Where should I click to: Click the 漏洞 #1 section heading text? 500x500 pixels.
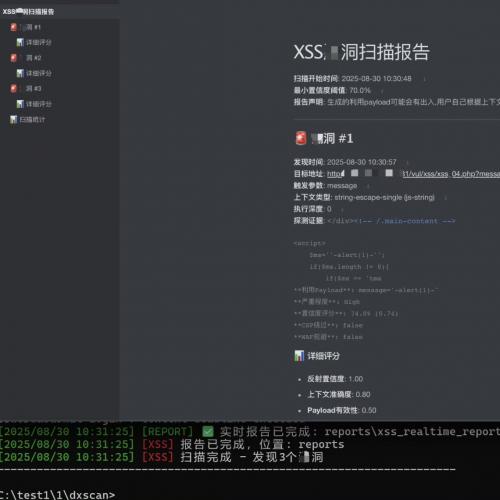(332, 138)
